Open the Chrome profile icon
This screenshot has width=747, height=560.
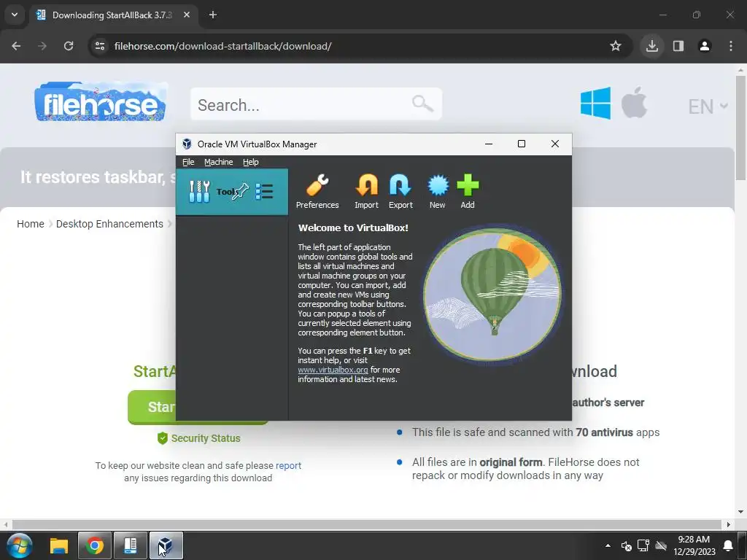pos(704,46)
